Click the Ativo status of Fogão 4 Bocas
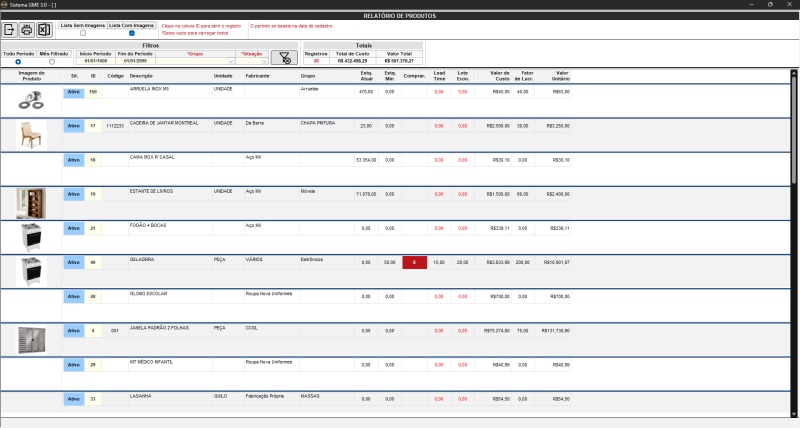Screen dimensions: 800x428 (x=73, y=228)
